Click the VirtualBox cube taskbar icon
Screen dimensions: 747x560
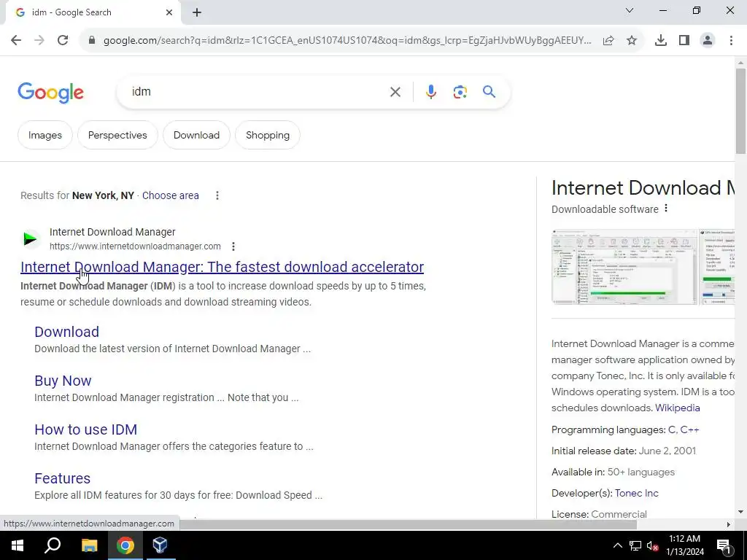[160, 545]
